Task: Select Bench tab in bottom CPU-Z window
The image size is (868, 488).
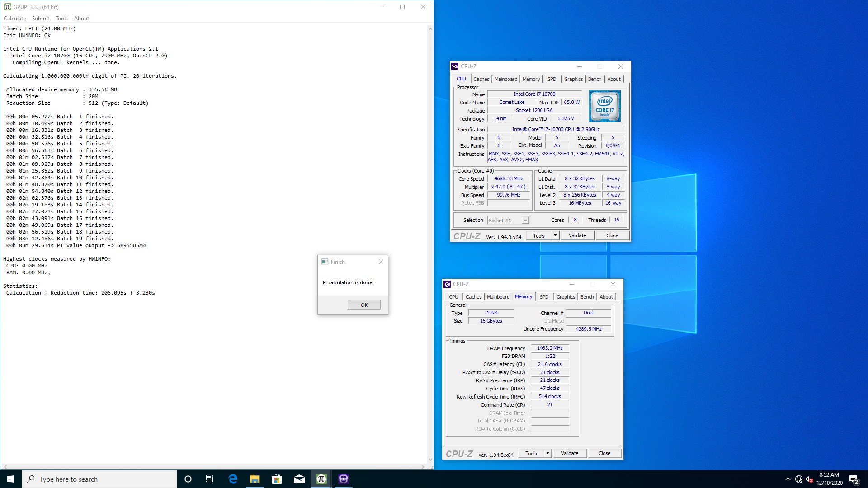Action: coord(587,297)
